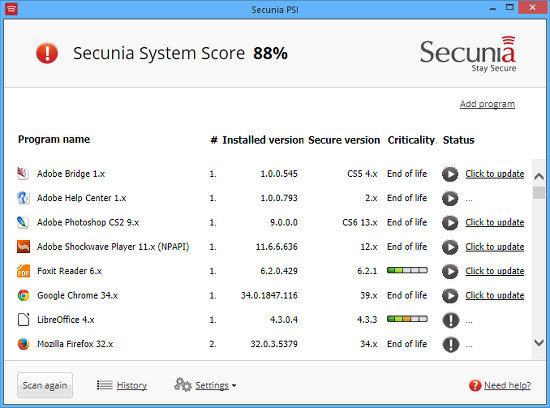Minimize the Secunia PSI window
Screen dimensions: 550x408
click(493, 9)
